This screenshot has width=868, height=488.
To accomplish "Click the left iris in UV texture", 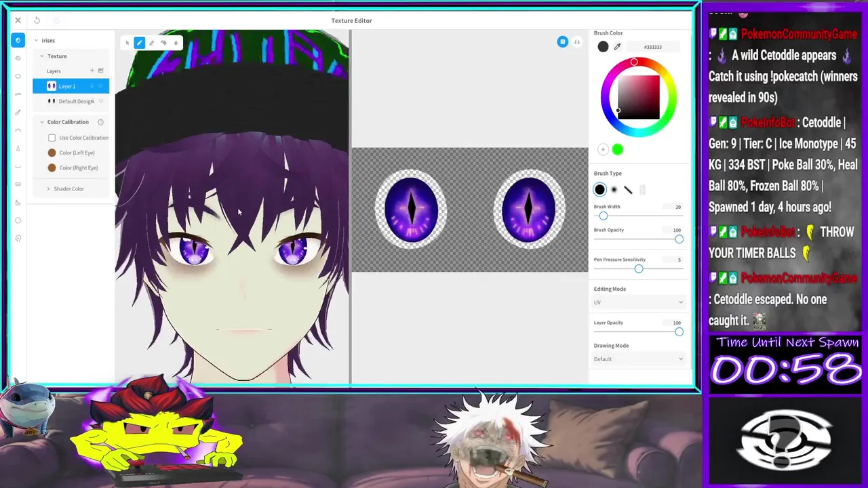I will pyautogui.click(x=411, y=209).
